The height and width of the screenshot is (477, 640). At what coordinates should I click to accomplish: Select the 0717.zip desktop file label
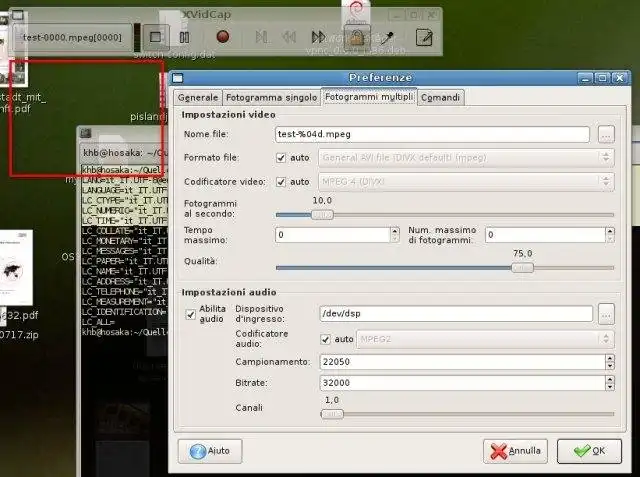19,335
